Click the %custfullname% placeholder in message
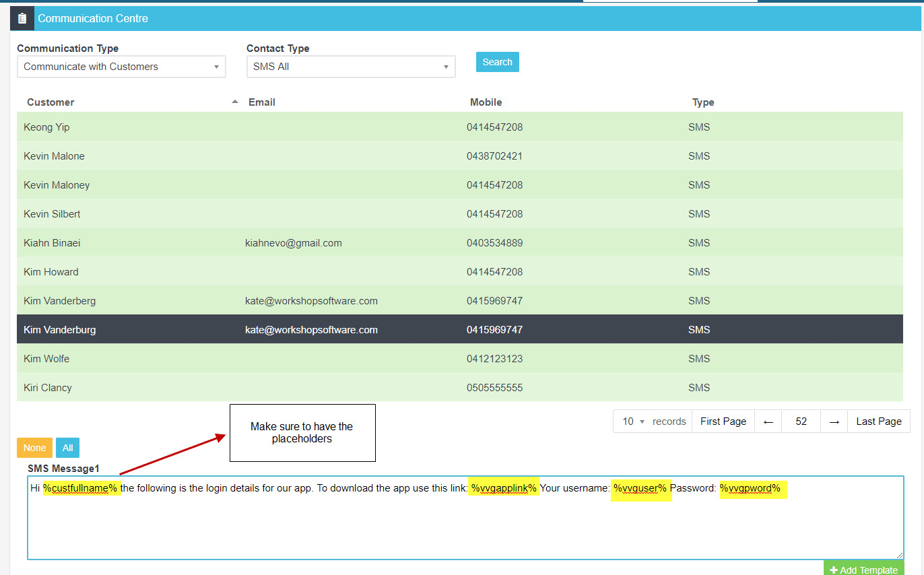Viewport: 924px width, 575px height. click(x=80, y=488)
